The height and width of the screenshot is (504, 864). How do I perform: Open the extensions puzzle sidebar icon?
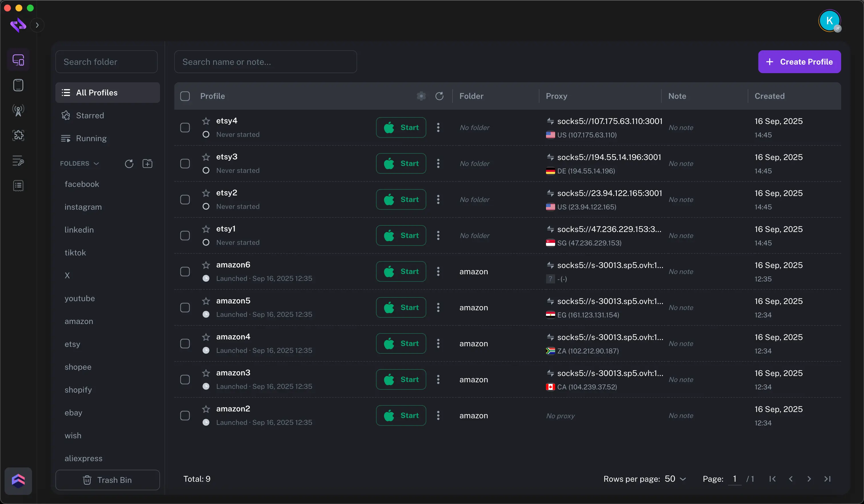pyautogui.click(x=18, y=135)
